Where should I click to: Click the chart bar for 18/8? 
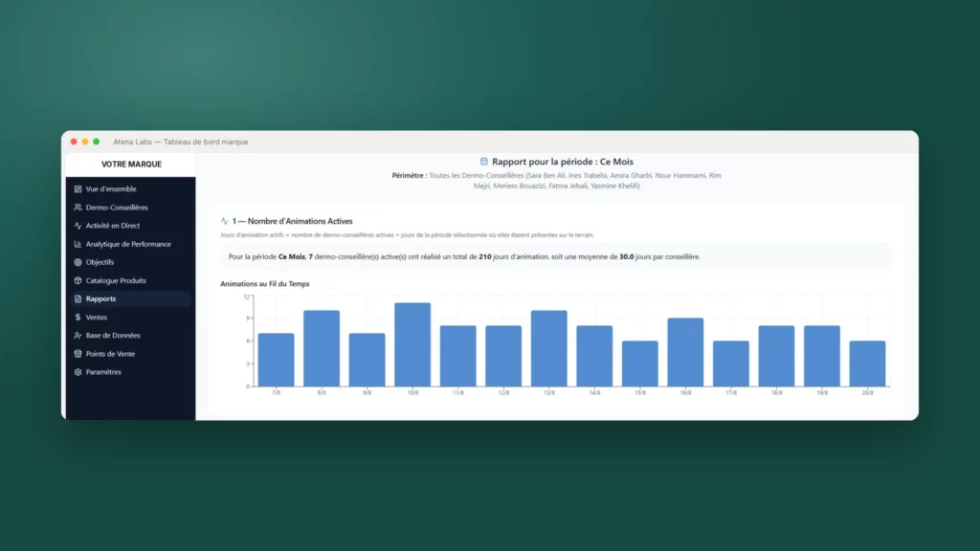777,356
